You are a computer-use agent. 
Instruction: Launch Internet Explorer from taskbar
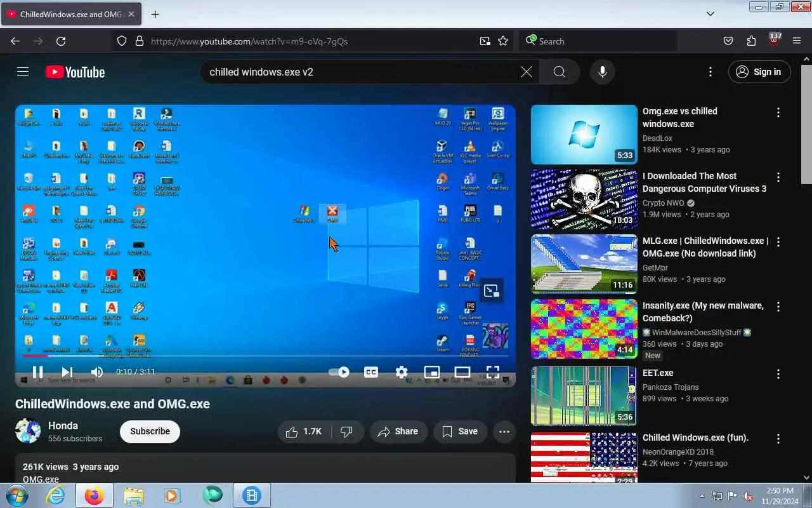[x=56, y=495]
